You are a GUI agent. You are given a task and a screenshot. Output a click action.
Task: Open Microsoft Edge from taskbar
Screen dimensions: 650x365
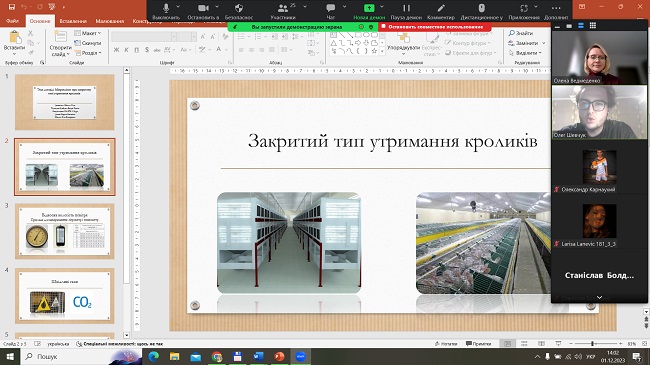pyautogui.click(x=153, y=356)
